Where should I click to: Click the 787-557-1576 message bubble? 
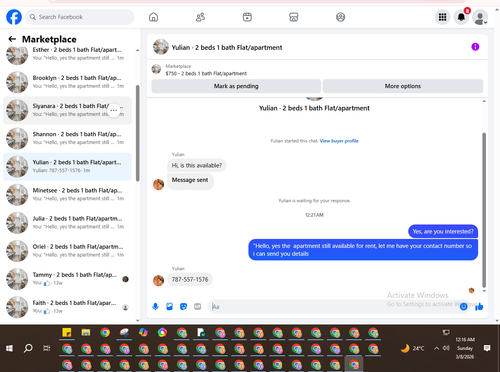[x=190, y=279]
